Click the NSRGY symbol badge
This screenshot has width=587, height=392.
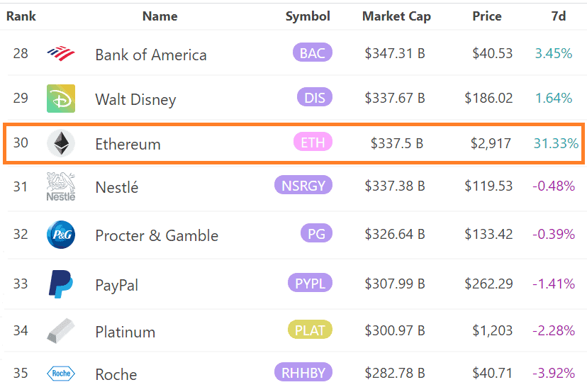303,186
